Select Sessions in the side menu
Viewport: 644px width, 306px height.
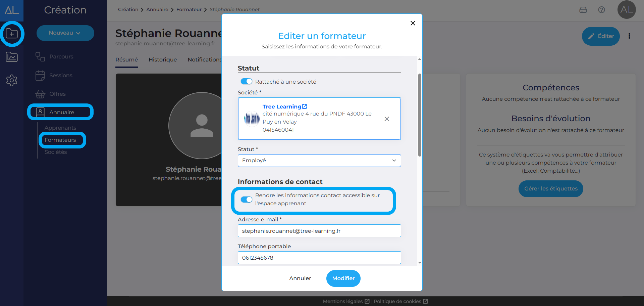coord(61,76)
